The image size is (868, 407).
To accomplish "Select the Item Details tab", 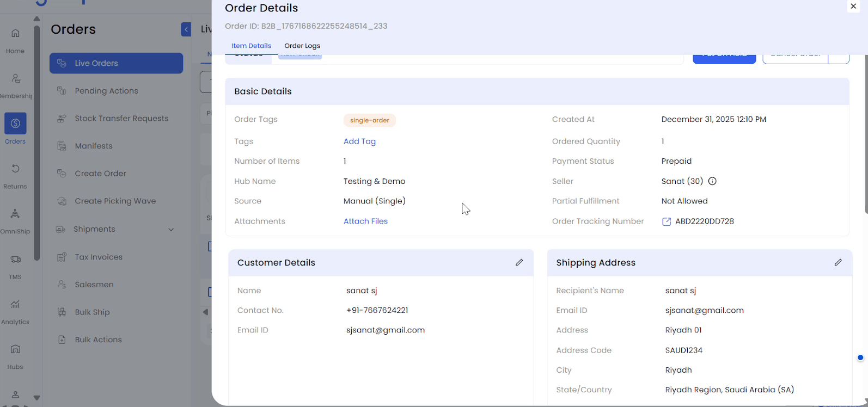I will [x=251, y=46].
